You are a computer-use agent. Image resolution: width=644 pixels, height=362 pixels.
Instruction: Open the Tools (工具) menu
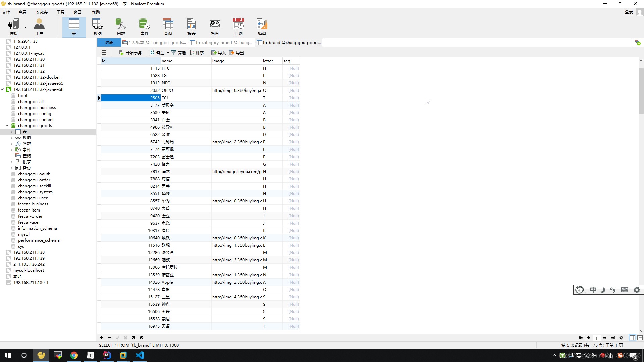point(61,12)
